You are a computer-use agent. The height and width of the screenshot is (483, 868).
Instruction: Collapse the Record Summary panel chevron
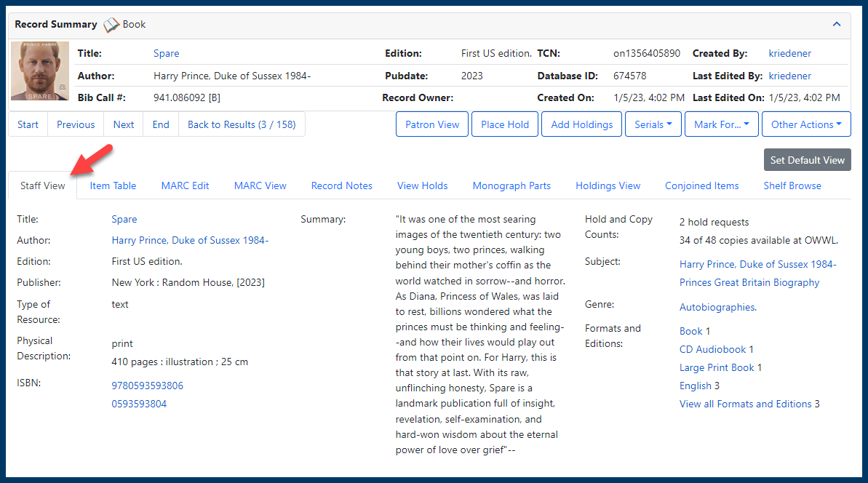[x=837, y=24]
